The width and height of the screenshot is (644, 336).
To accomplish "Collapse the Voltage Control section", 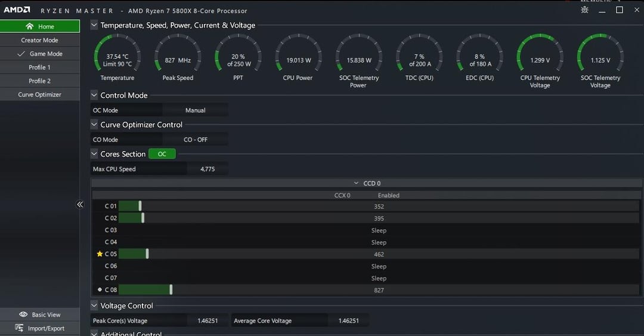I will point(94,306).
